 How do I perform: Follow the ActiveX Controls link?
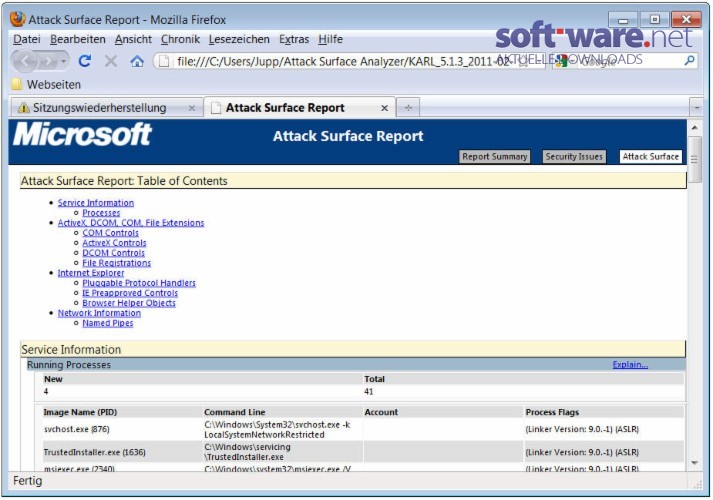(x=114, y=243)
